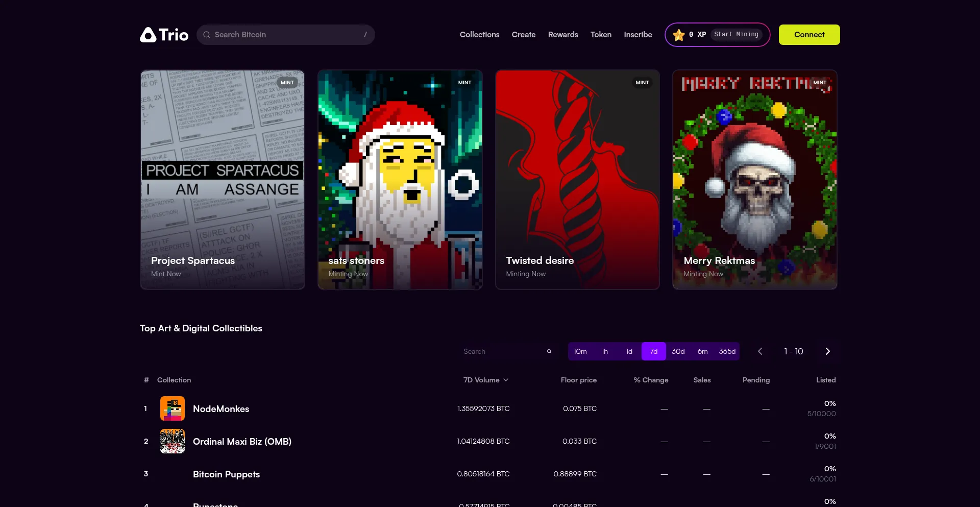
Task: Open the Rewards nav item
Action: click(563, 35)
